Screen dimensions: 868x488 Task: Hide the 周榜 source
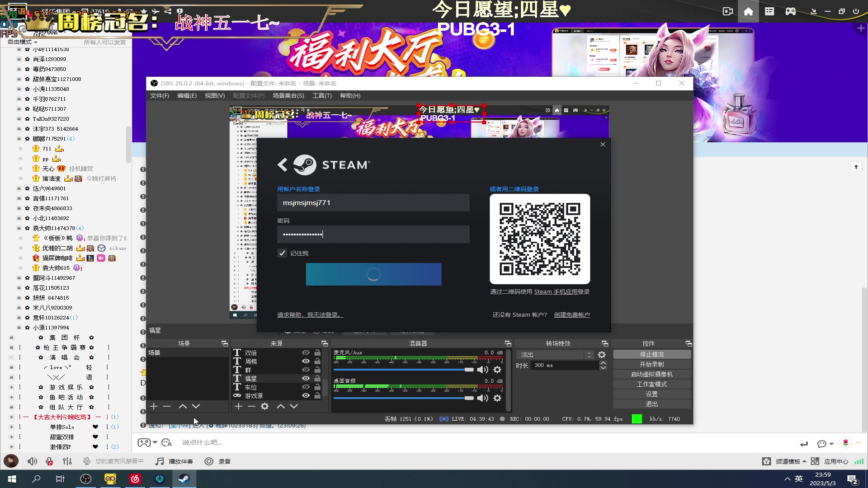click(x=306, y=361)
